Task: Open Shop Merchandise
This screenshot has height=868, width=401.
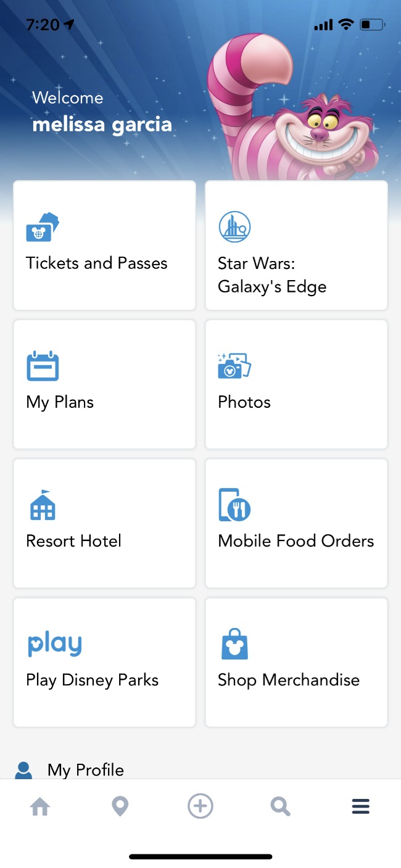Action: (x=296, y=662)
